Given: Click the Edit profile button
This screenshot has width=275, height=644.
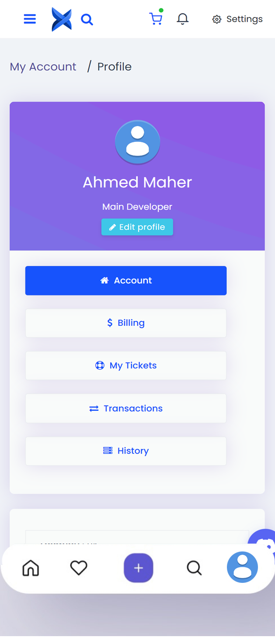Looking at the screenshot, I should (x=137, y=227).
